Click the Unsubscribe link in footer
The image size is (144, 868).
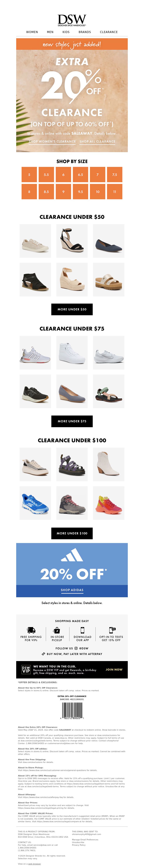(78, 842)
